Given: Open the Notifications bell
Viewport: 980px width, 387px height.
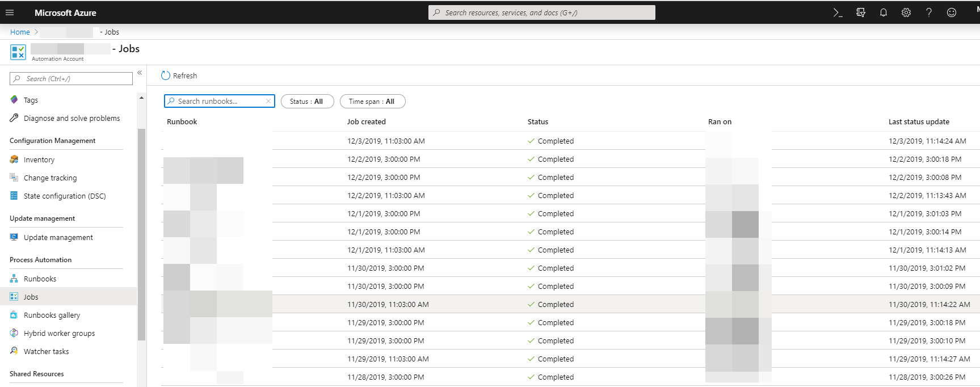Looking at the screenshot, I should click(x=884, y=12).
